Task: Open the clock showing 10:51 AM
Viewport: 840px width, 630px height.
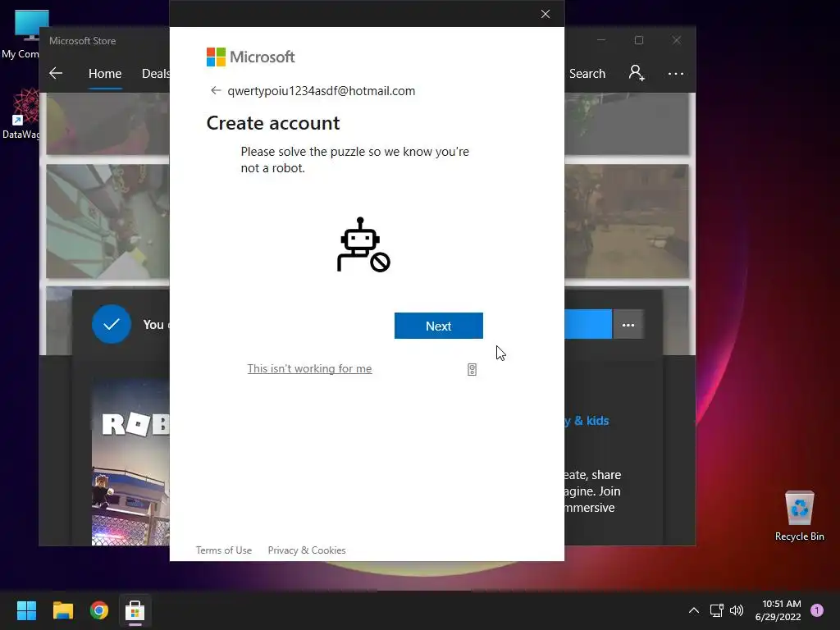Action: pyautogui.click(x=778, y=610)
